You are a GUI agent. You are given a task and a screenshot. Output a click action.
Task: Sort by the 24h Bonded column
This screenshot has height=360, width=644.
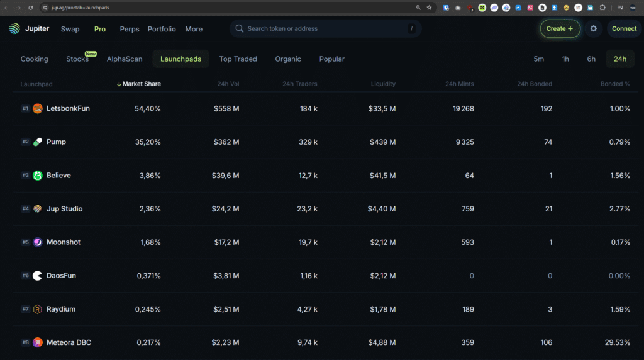coord(535,84)
